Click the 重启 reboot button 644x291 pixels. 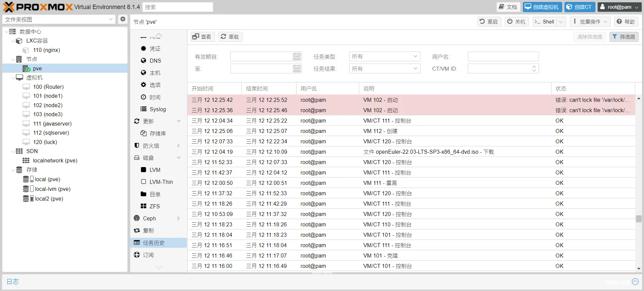click(x=489, y=22)
